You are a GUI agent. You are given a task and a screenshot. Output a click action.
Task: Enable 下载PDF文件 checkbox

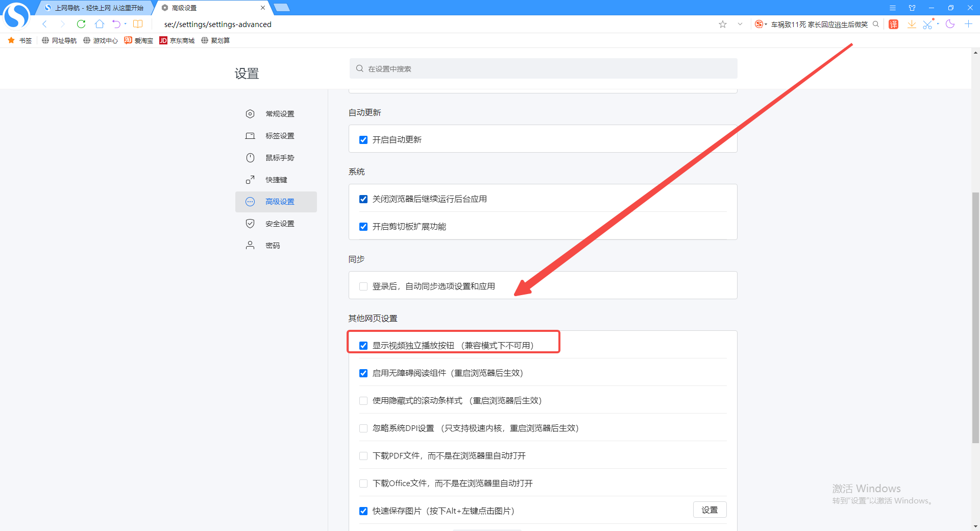(x=363, y=456)
